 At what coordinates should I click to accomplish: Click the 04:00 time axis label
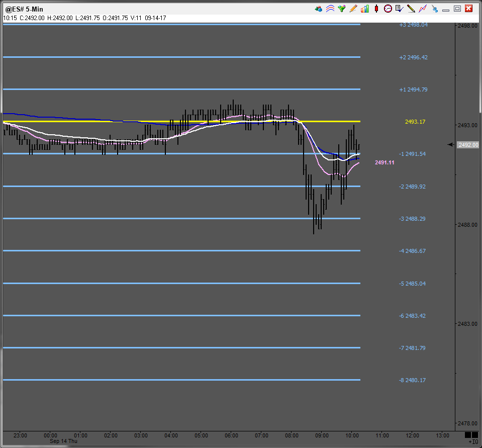171,436
